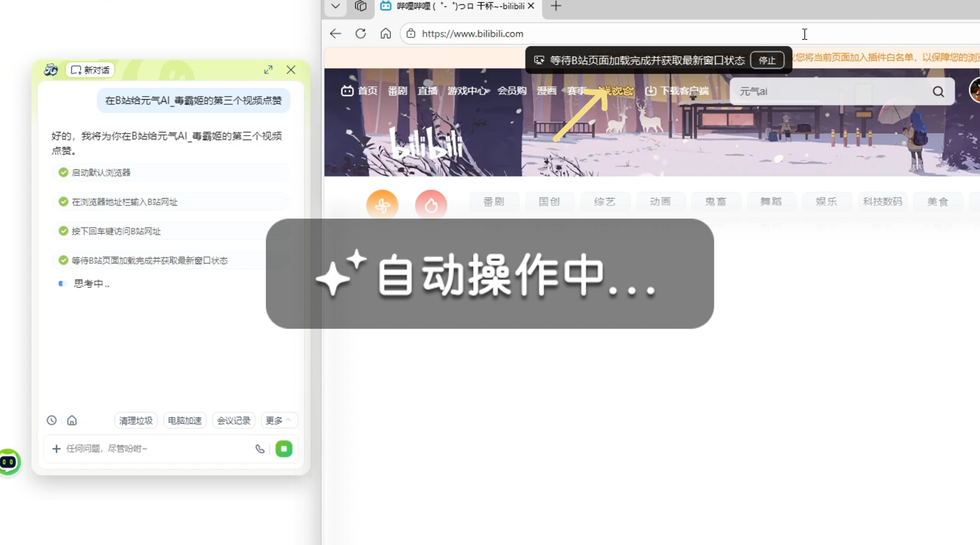Click plus to add attachment in chat
Screen dimensions: 980x545
tap(56, 449)
